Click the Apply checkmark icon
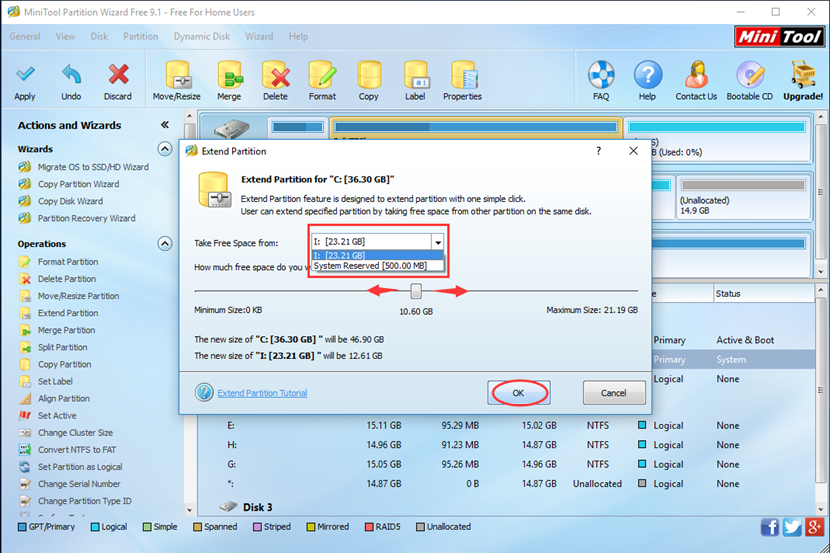This screenshot has width=830, height=555. point(25,75)
